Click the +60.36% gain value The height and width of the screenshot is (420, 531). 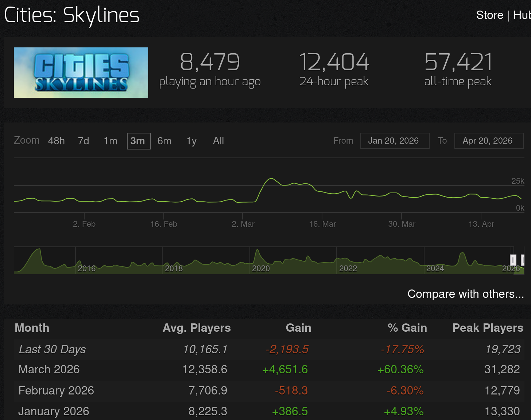click(x=400, y=369)
